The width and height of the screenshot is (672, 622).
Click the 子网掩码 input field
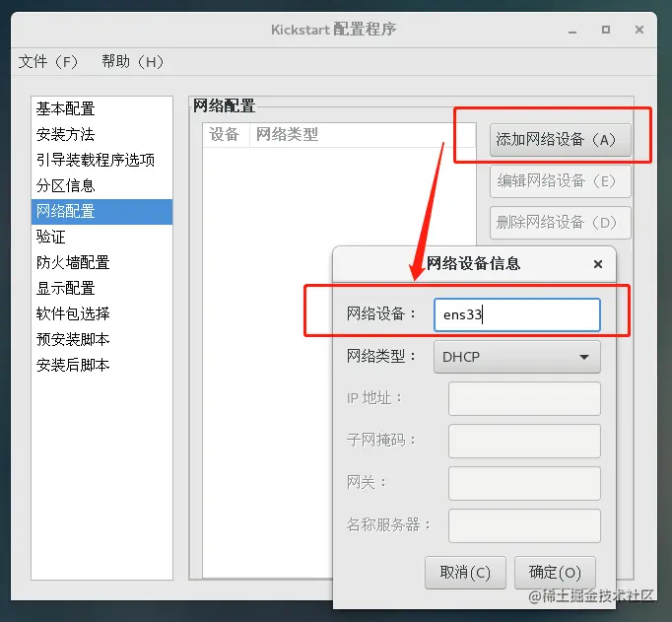pyautogui.click(x=524, y=441)
